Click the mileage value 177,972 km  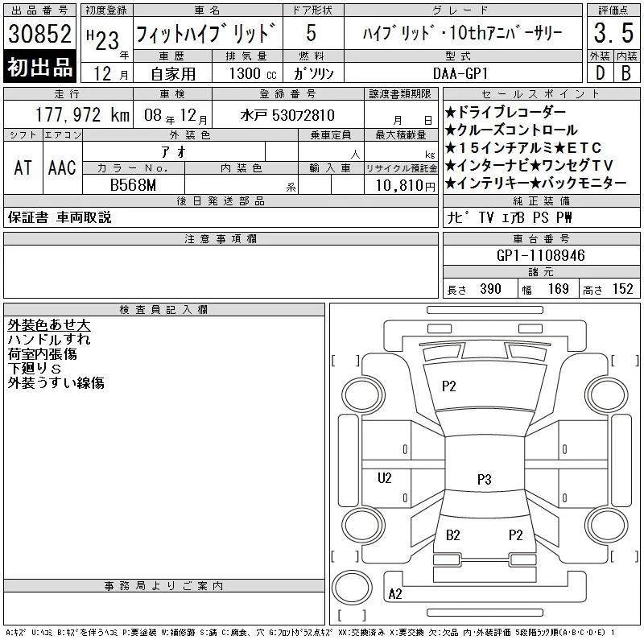pyautogui.click(x=82, y=115)
